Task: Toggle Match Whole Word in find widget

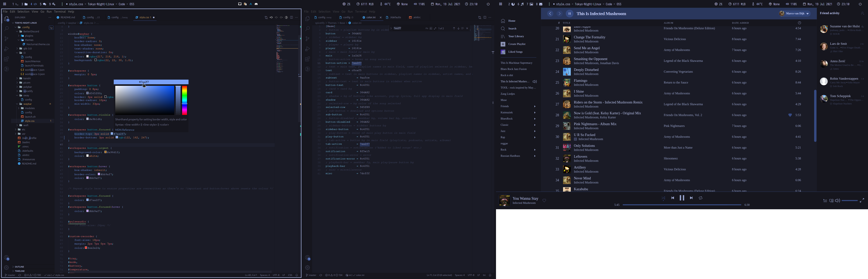Action: [431, 28]
